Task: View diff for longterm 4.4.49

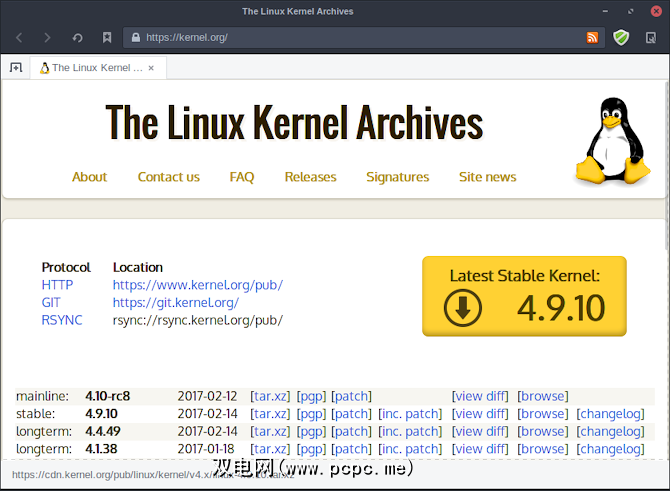Action: coord(480,431)
